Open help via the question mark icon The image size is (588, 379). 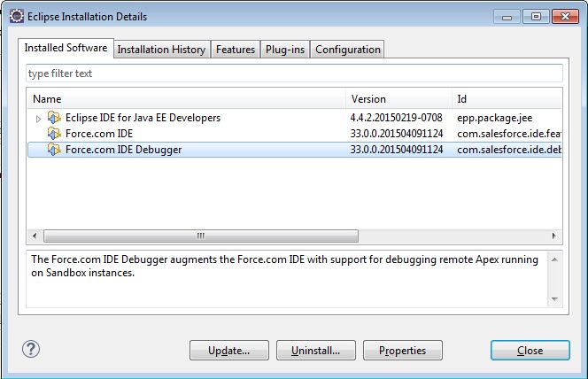[x=31, y=349]
